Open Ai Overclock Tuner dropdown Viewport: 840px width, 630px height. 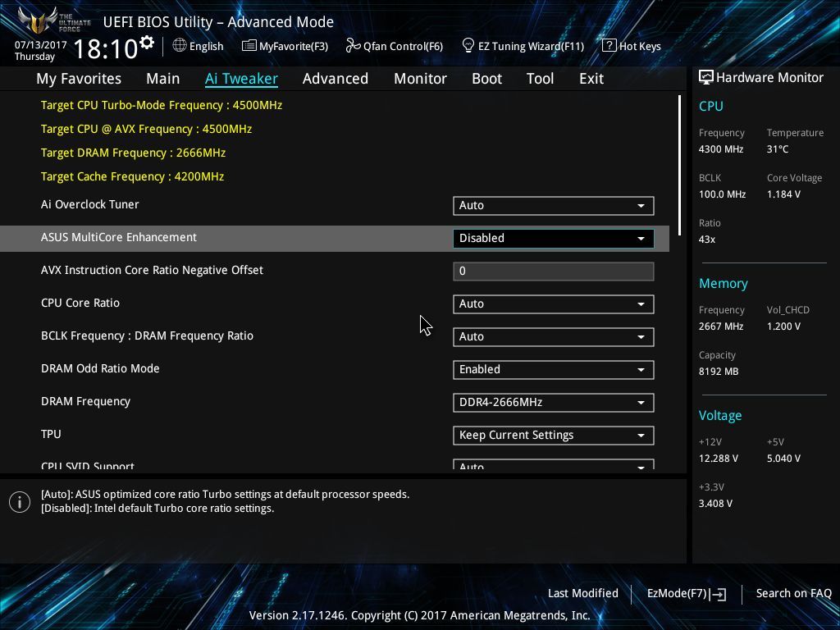coord(554,206)
